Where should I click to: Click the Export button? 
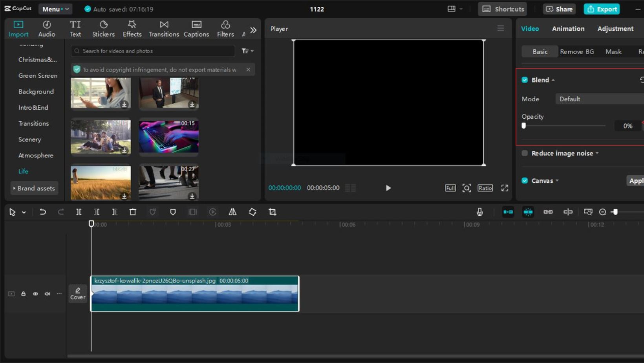click(602, 9)
